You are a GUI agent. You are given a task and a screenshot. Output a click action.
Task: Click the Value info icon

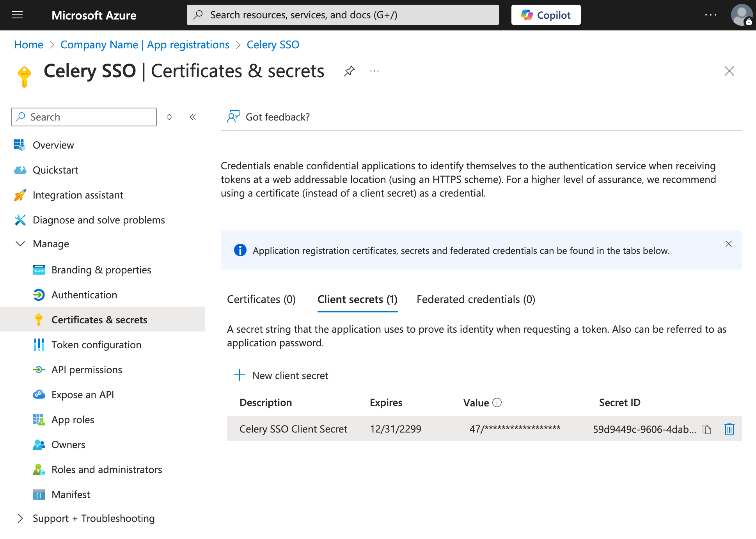tap(497, 402)
